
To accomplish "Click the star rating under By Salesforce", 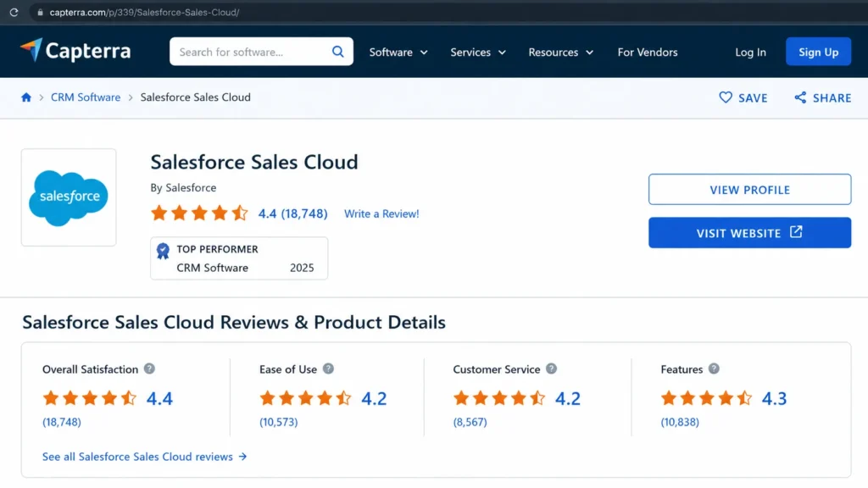I will click(199, 213).
